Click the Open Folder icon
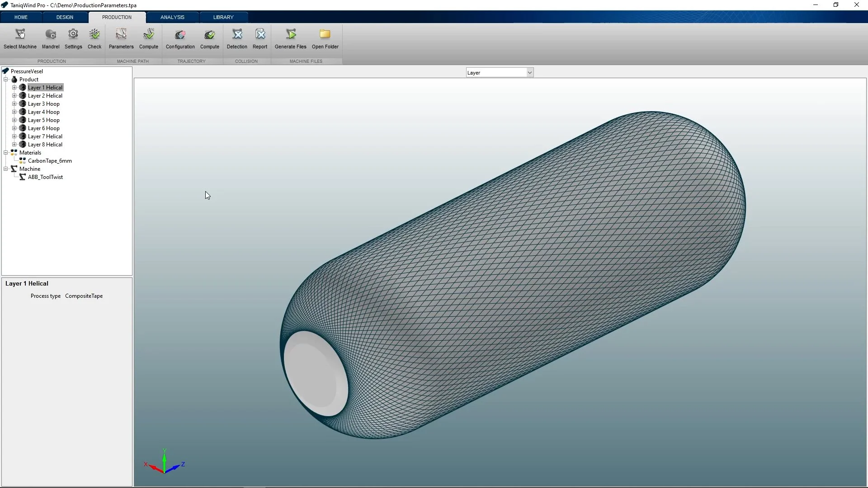The width and height of the screenshot is (868, 488). coord(325,35)
